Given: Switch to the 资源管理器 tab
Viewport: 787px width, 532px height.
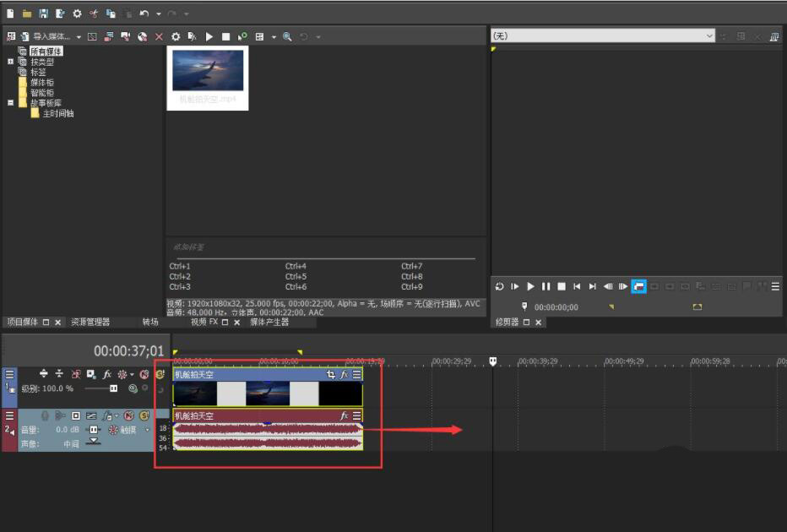Looking at the screenshot, I should click(90, 323).
